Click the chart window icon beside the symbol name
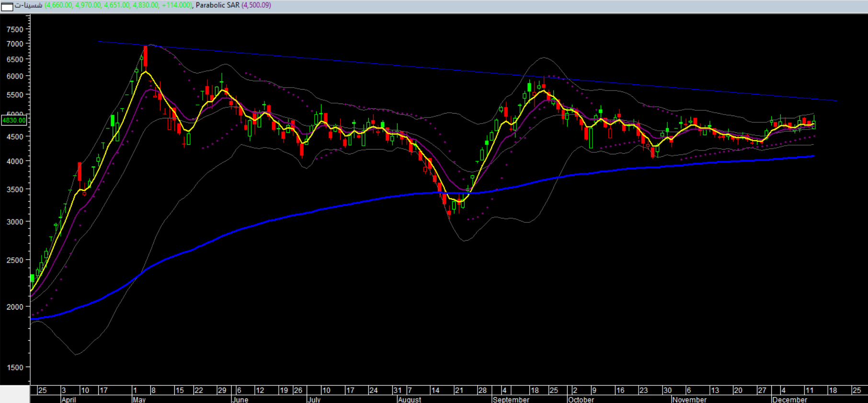Viewport: 868px width, 403px height. pyautogui.click(x=7, y=6)
